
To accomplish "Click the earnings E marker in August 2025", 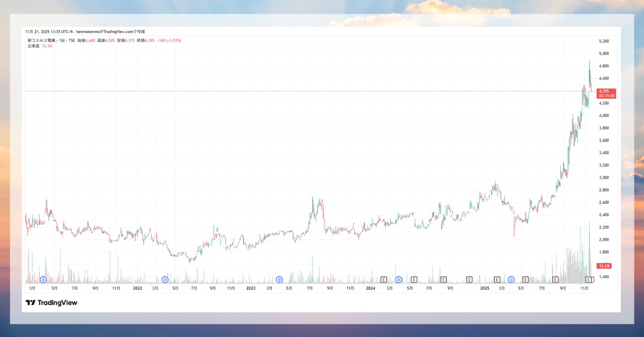I will pyautogui.click(x=556, y=279).
